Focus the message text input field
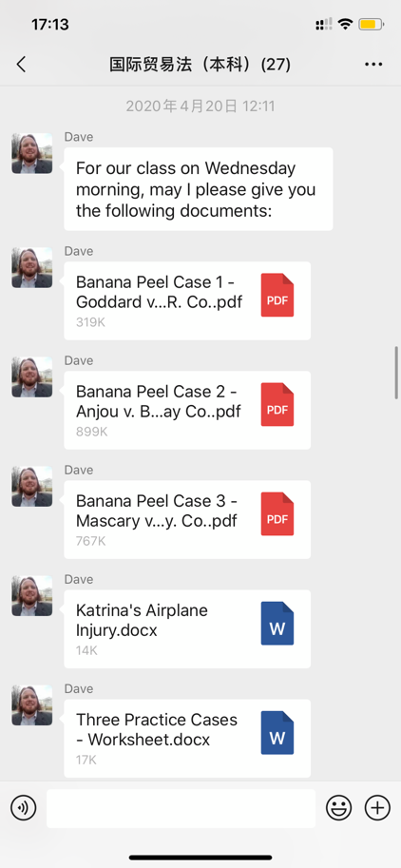 [181, 808]
